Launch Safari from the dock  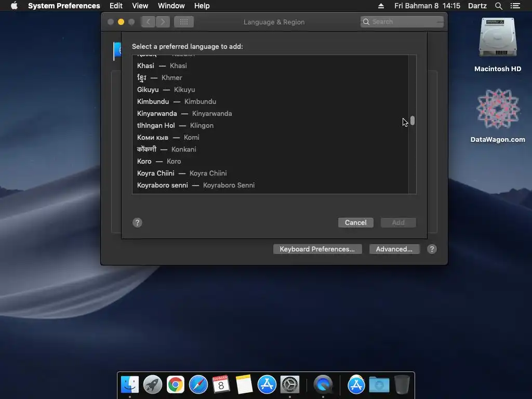pyautogui.click(x=198, y=384)
